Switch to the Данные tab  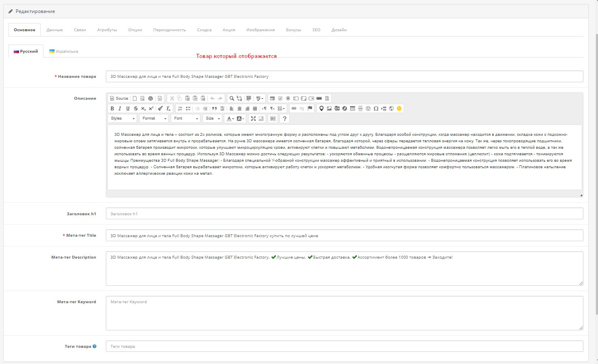click(x=54, y=30)
